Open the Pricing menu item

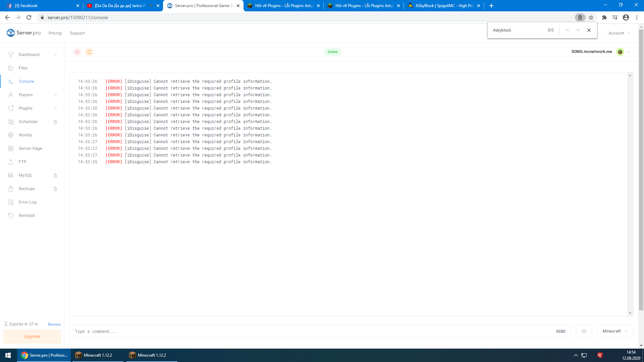pos(55,33)
